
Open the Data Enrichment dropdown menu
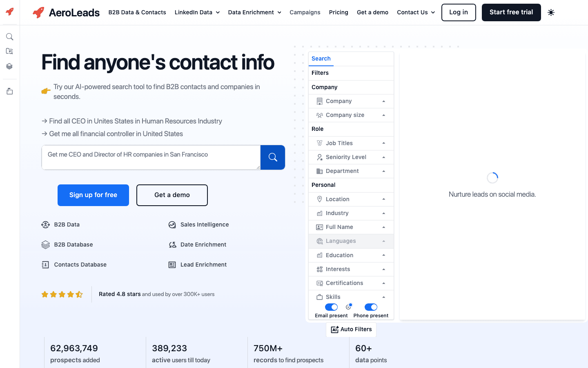[x=255, y=12]
